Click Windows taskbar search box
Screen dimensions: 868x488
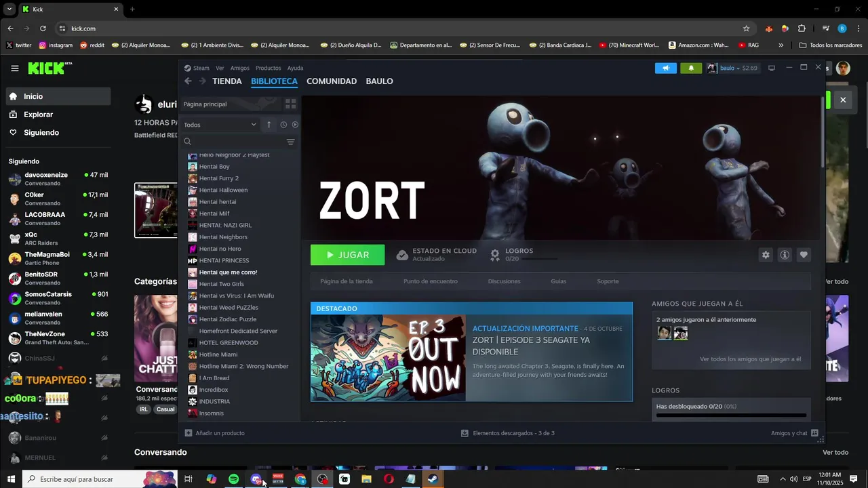(100, 479)
